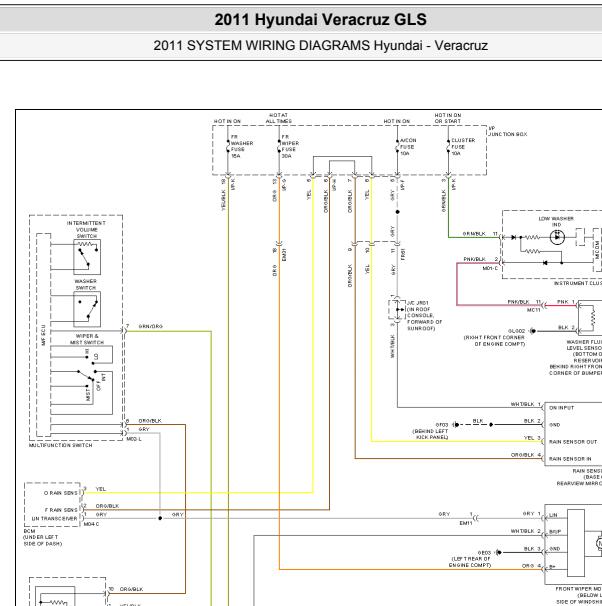Select the 'I/P JUNCTION BOX' label
This screenshot has height=606, width=602.
point(507,131)
